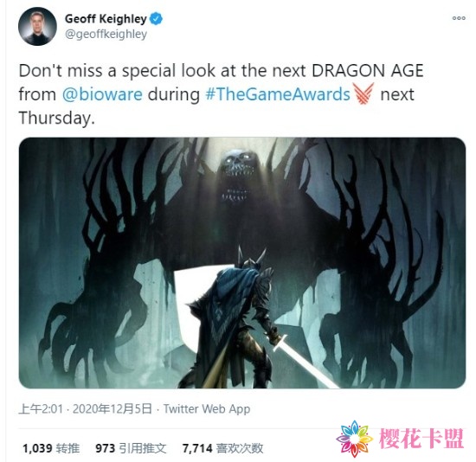The image size is (476, 462).
Task: View the 1,039 转推 retweets list
Action: coord(51,448)
